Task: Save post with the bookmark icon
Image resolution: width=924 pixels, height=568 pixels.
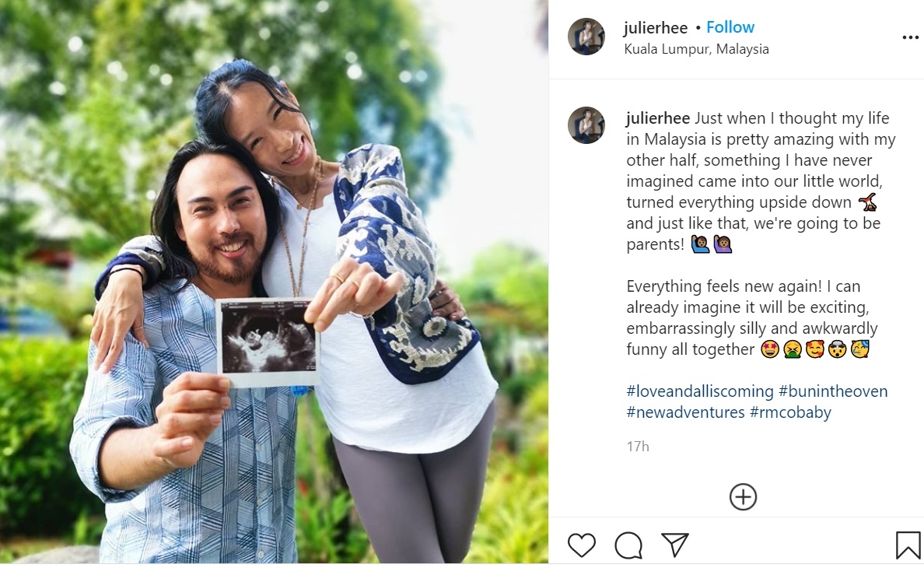Action: [908, 545]
